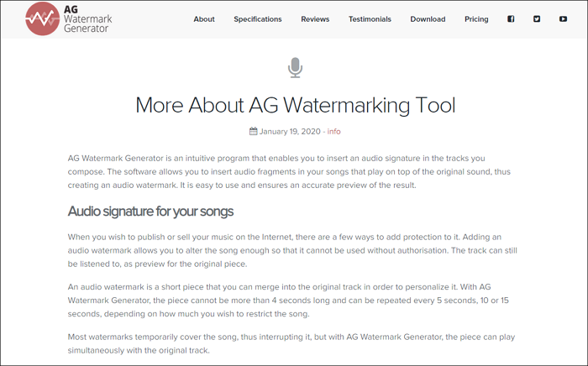The height and width of the screenshot is (366, 588).
Task: Open the About menu item
Action: [204, 19]
